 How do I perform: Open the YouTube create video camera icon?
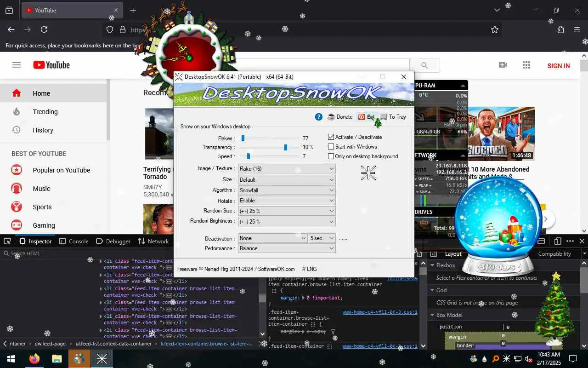pyautogui.click(x=503, y=65)
